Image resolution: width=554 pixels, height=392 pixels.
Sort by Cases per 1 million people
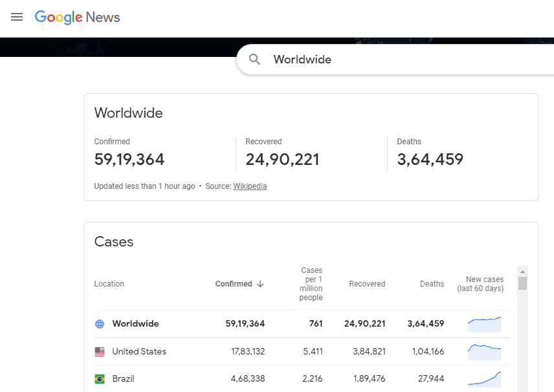coord(311,283)
